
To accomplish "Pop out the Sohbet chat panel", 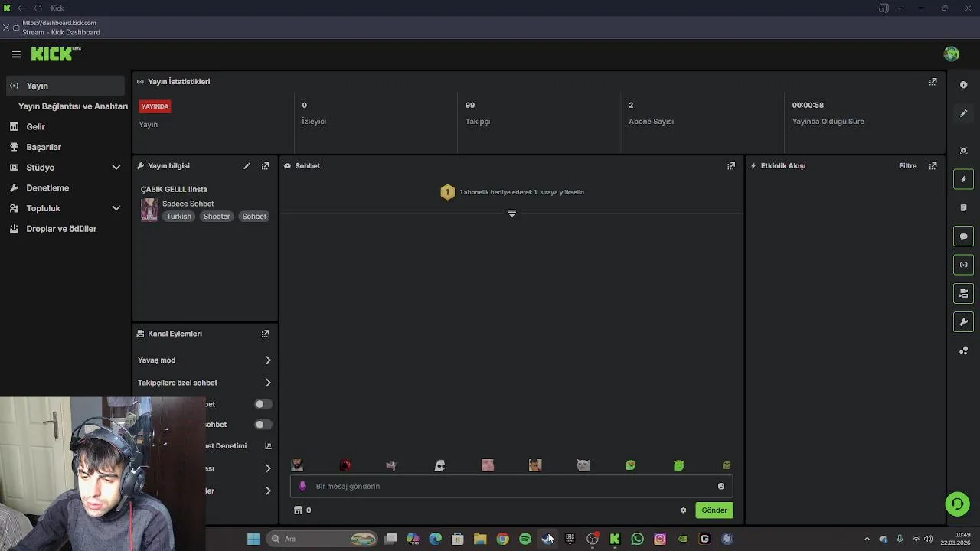I will click(x=731, y=166).
